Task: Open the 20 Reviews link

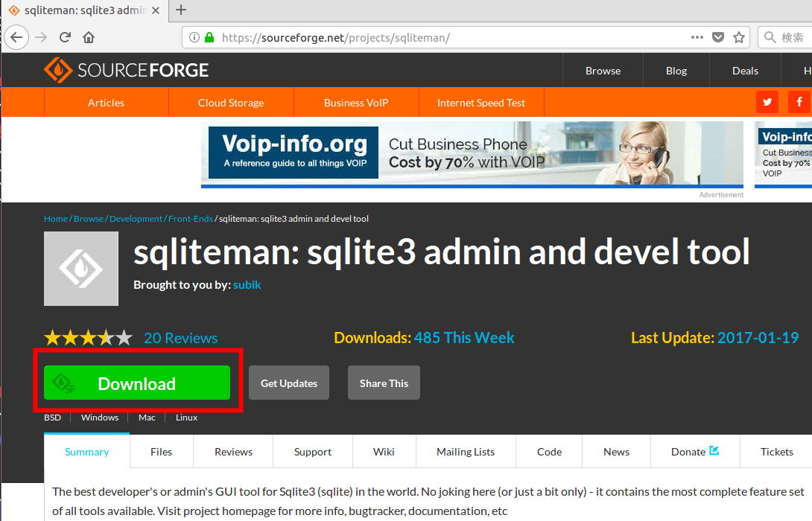Action: click(181, 338)
